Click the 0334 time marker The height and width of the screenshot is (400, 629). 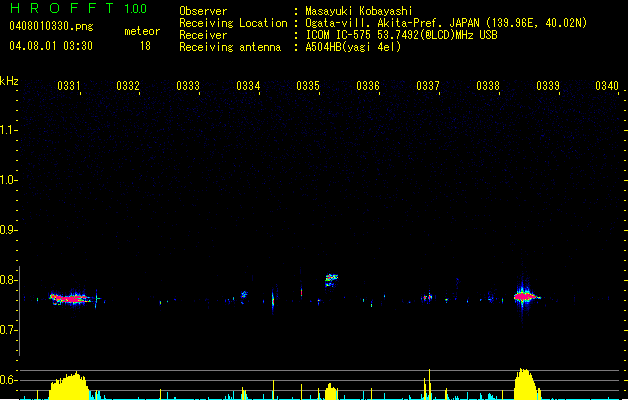coord(248,85)
